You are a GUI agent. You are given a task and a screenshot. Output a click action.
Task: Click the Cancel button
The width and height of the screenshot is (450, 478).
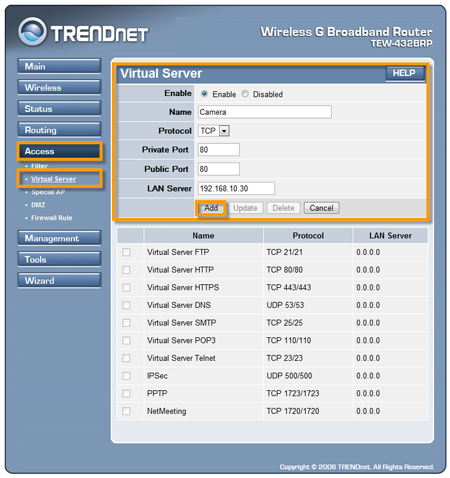click(x=321, y=208)
